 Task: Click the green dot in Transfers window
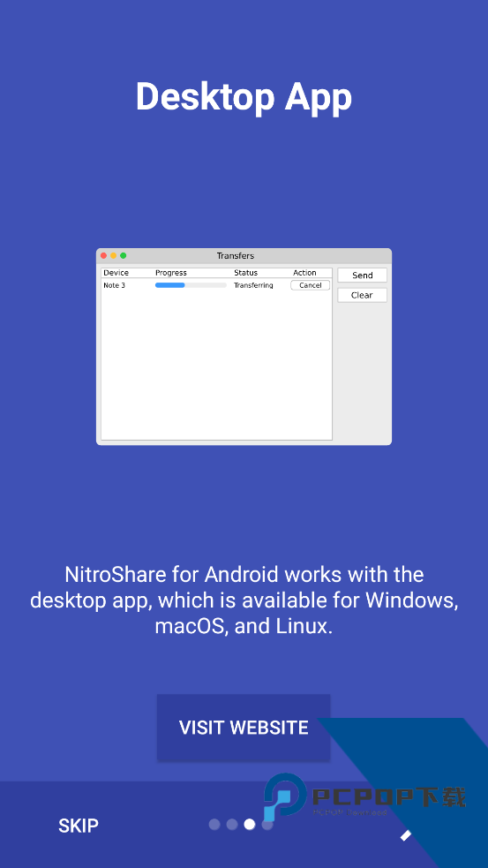click(x=124, y=256)
